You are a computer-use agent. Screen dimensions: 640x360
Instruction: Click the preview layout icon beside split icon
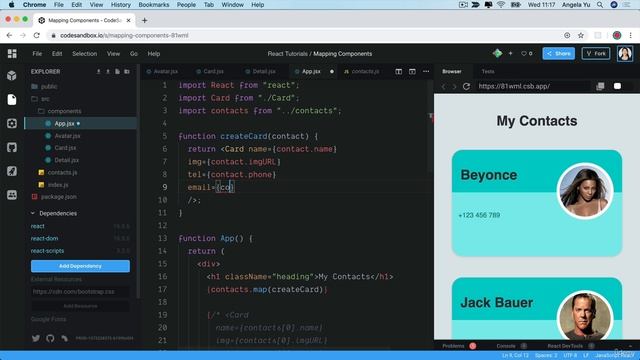coord(412,71)
